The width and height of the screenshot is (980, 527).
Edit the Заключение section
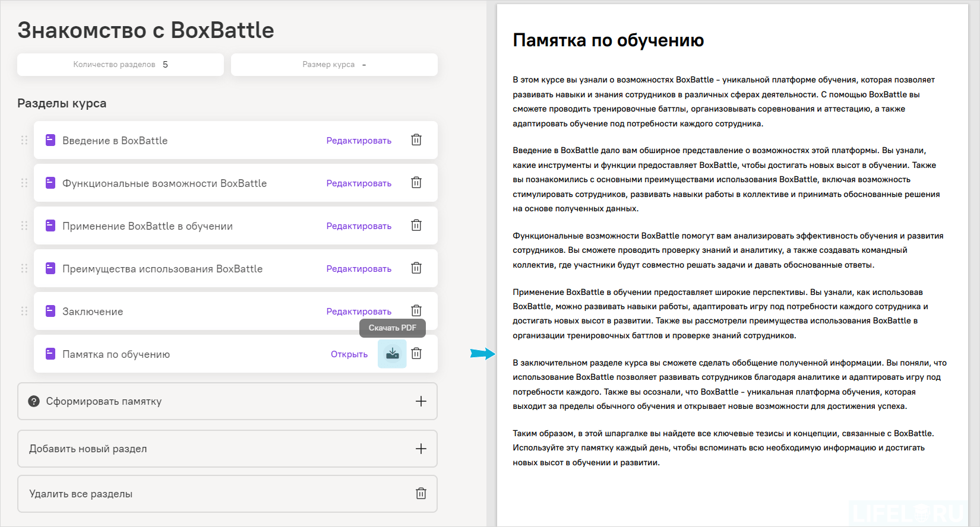pos(359,312)
